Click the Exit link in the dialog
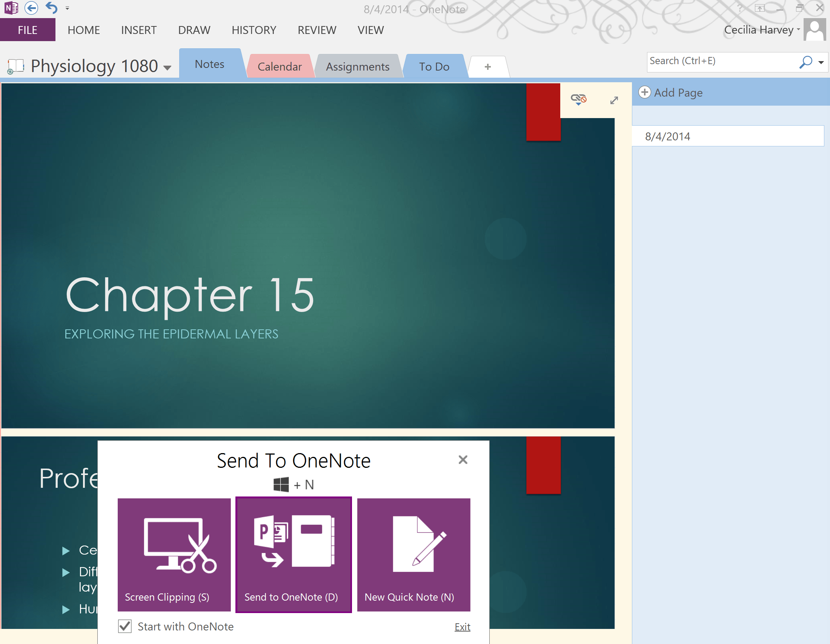 point(462,626)
